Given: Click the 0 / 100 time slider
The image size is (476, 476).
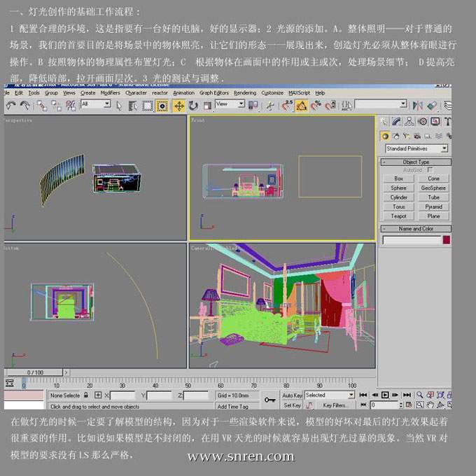Looking at the screenshot, I should click(x=35, y=372).
